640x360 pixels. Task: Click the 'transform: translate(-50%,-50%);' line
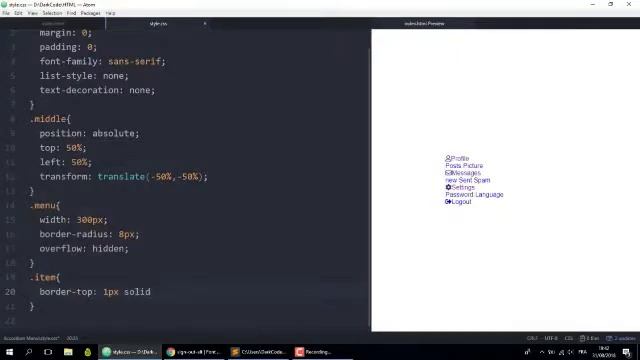pos(124,177)
